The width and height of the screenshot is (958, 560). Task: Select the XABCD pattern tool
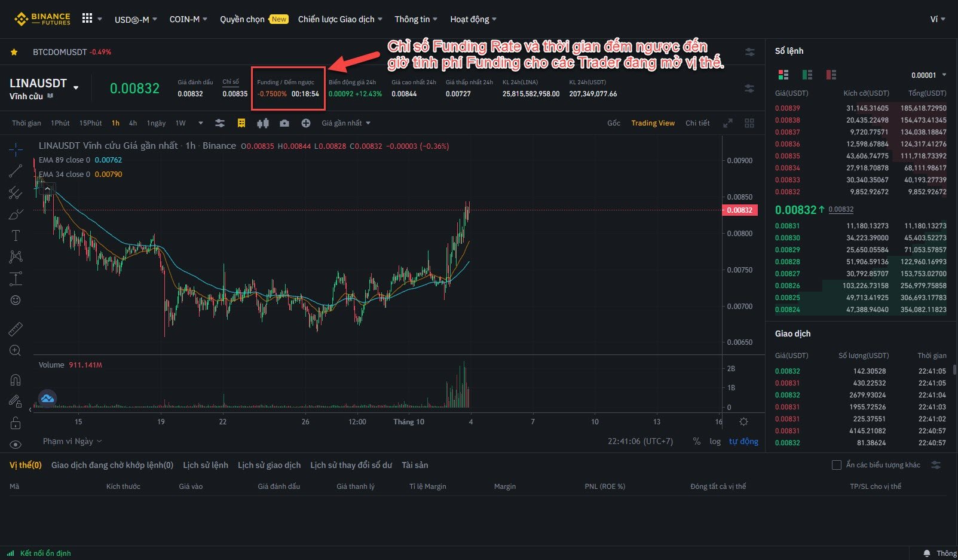click(x=16, y=256)
